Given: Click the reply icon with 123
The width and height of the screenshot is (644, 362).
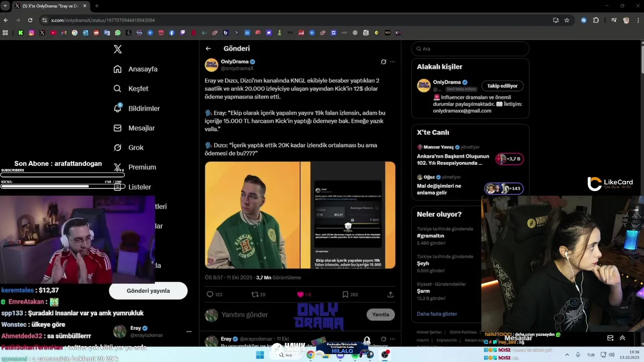Looking at the screenshot, I should (x=214, y=295).
